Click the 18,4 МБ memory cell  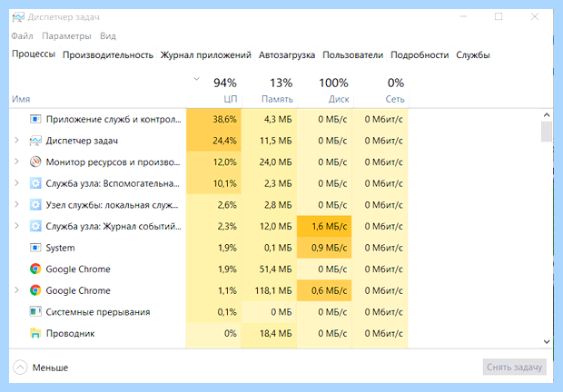pos(270,333)
